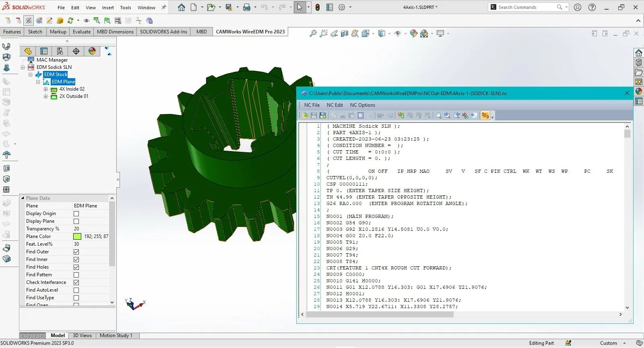
Task: Enable the Find UseType checkbox
Action: click(76, 298)
